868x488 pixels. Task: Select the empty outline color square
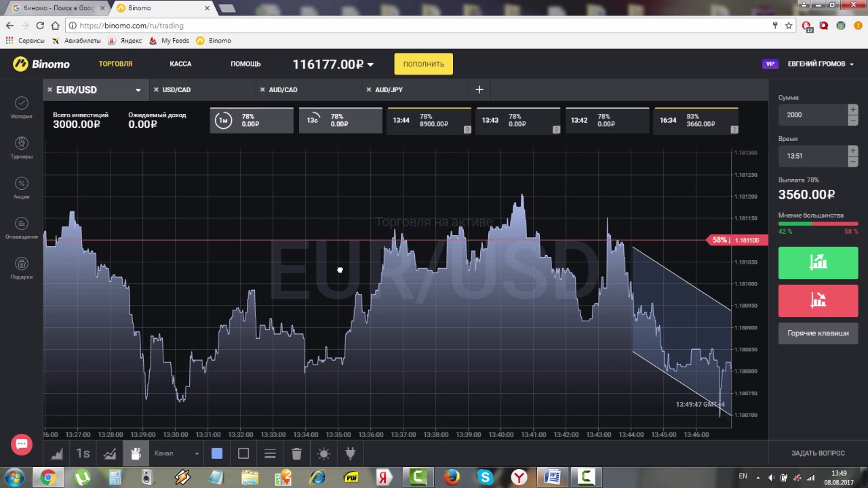(x=243, y=453)
